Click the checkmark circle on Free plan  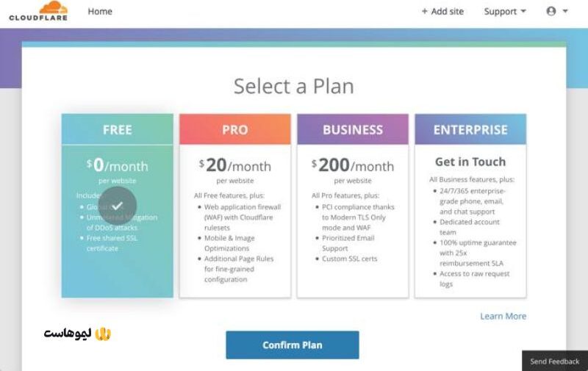(118, 206)
